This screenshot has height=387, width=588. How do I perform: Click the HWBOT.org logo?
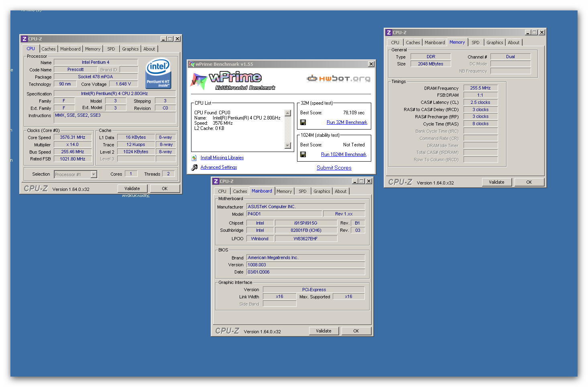coord(338,79)
